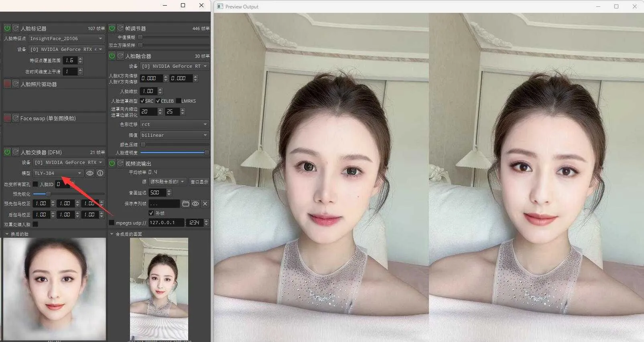644x342 pixels.
Task: Collapse the 换后的脸 preview section
Action: [x=7, y=234]
